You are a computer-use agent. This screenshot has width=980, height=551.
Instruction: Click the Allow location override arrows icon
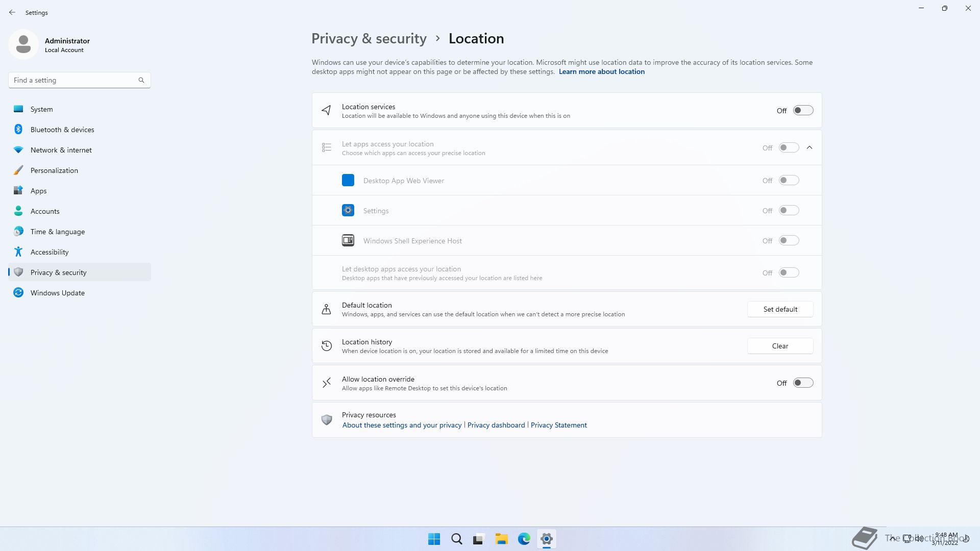(x=327, y=383)
